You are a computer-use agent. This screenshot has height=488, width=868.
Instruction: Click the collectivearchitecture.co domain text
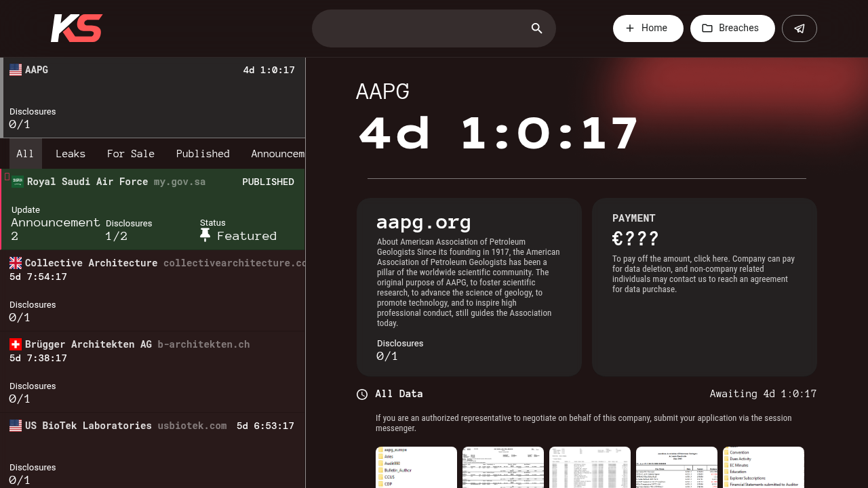235,263
